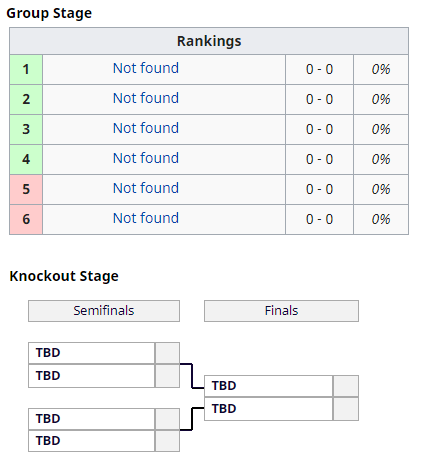
Task: Open the rank 1 'Not found' team link
Action: 146,68
